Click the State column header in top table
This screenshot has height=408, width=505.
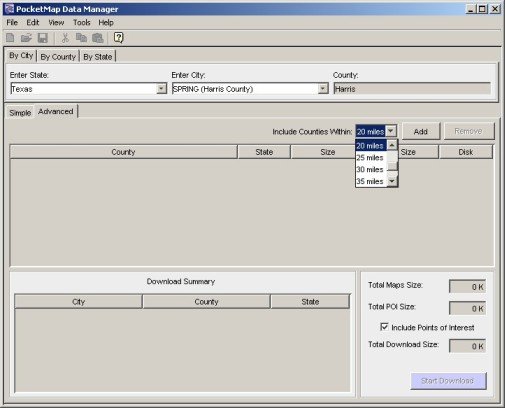pyautogui.click(x=264, y=152)
